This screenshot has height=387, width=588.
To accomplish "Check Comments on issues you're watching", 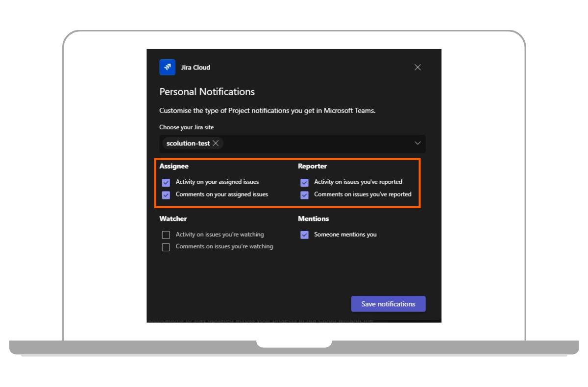I will pos(166,247).
